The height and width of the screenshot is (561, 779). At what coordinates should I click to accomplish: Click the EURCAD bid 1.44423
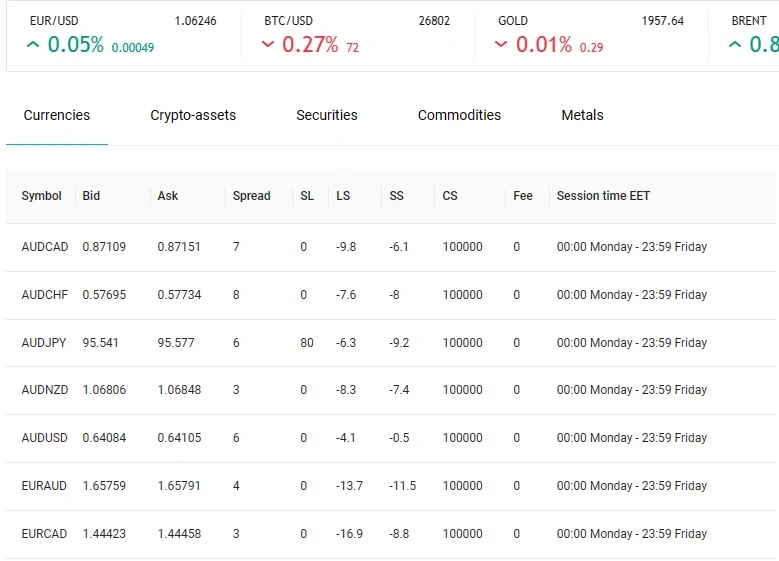pos(104,534)
